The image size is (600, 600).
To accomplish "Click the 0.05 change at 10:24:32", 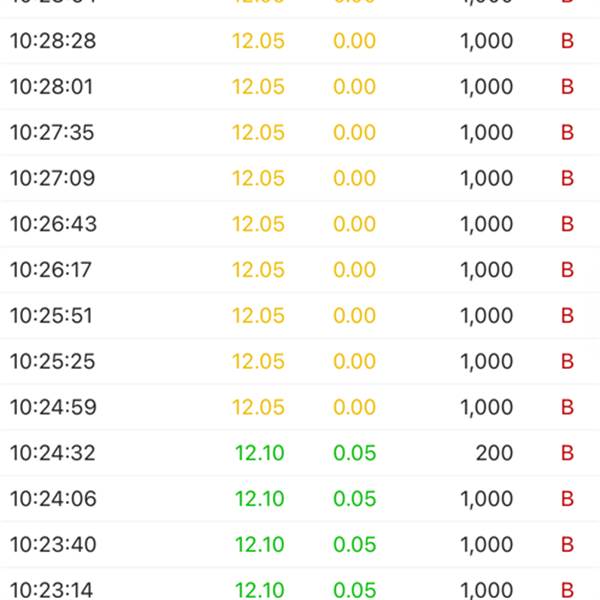I will [x=354, y=453].
